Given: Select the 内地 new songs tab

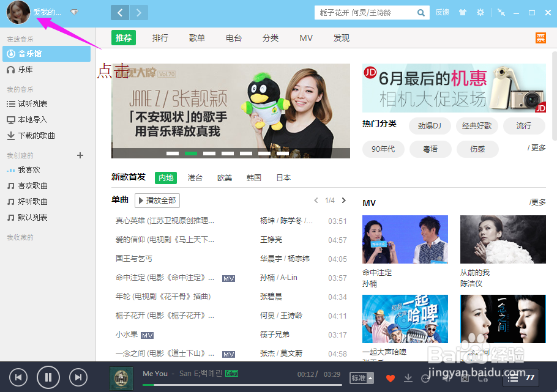Looking at the screenshot, I should (166, 177).
